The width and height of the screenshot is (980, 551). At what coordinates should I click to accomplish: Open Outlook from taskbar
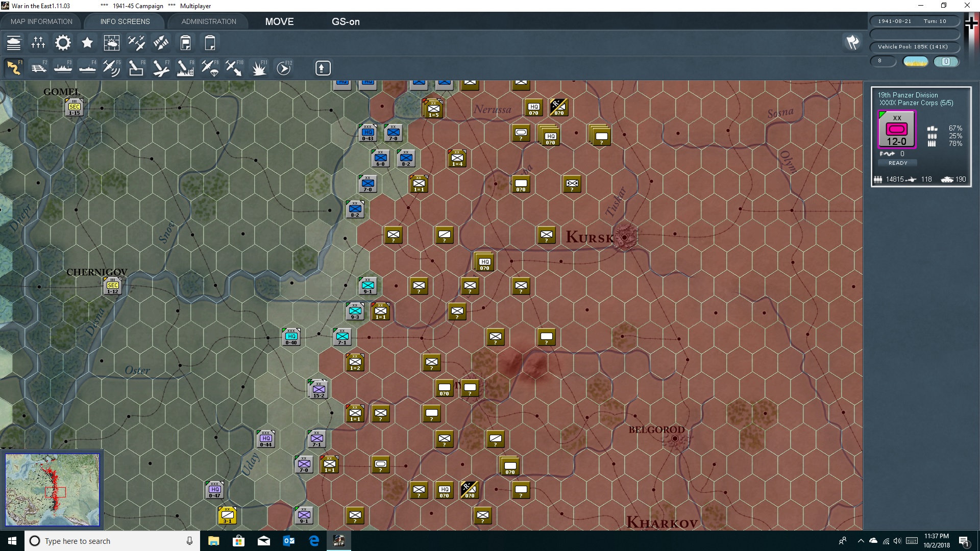289,541
